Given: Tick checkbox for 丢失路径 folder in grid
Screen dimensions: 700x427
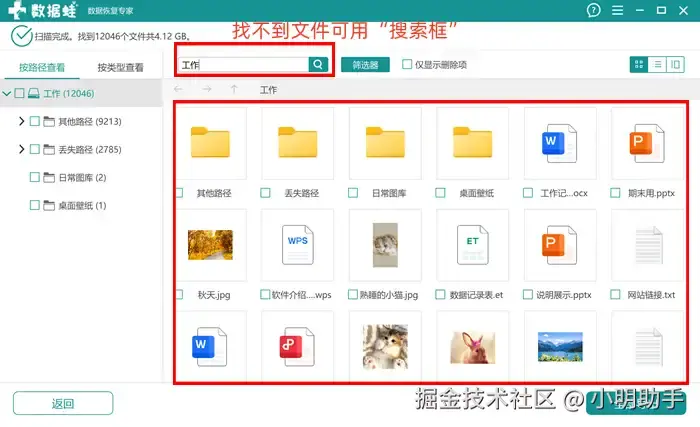Looking at the screenshot, I should 265,193.
